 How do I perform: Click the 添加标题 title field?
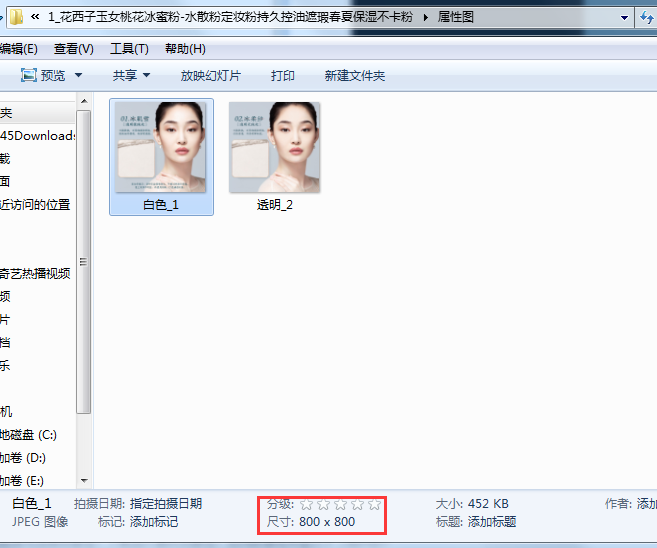[x=492, y=521]
